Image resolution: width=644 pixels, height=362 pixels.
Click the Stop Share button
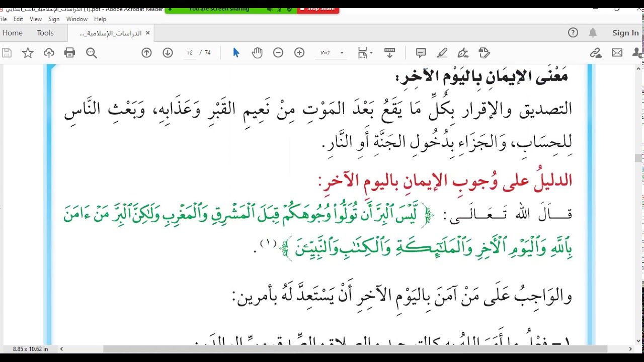coord(317,9)
